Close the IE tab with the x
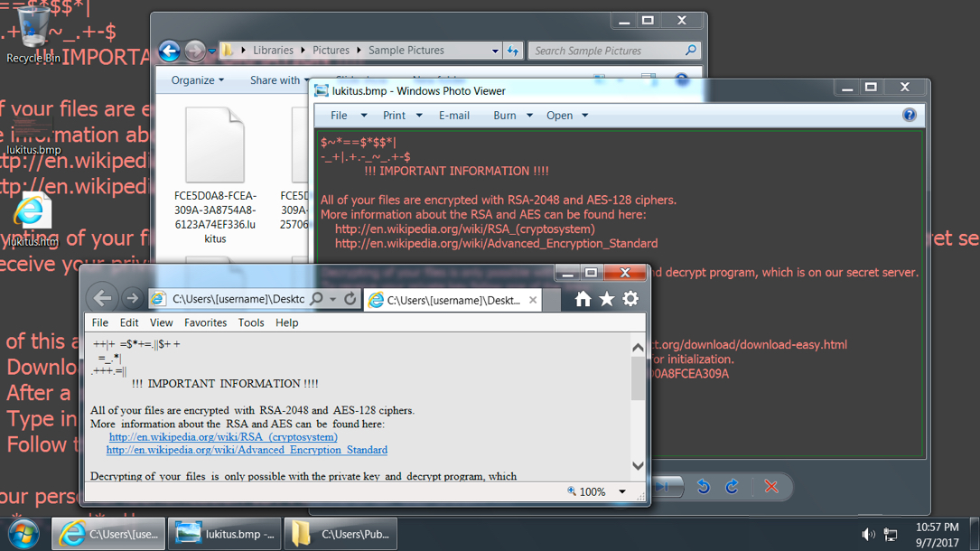 click(533, 300)
